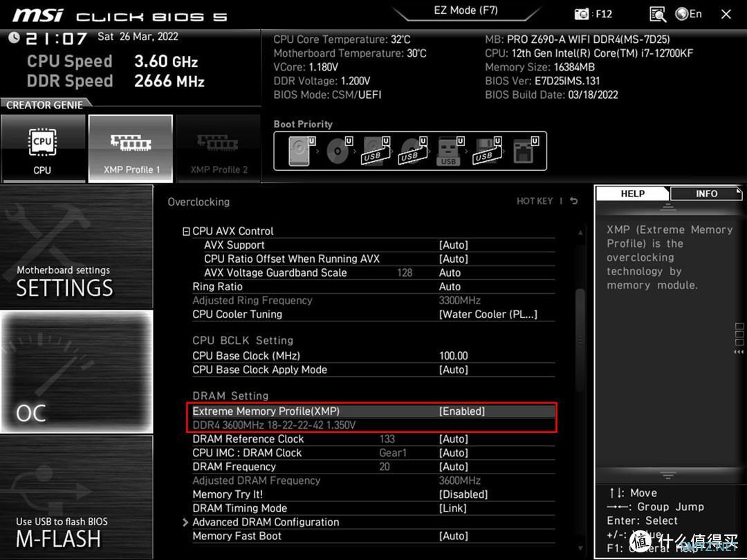Click the scroll-up arrow of settings list
The width and height of the screenshot is (747, 560).
580,232
